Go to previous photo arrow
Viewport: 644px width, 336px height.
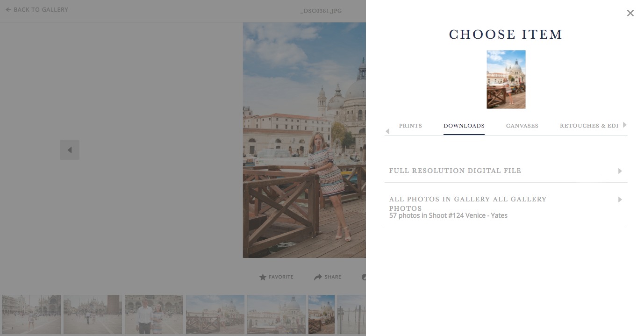coord(70,150)
